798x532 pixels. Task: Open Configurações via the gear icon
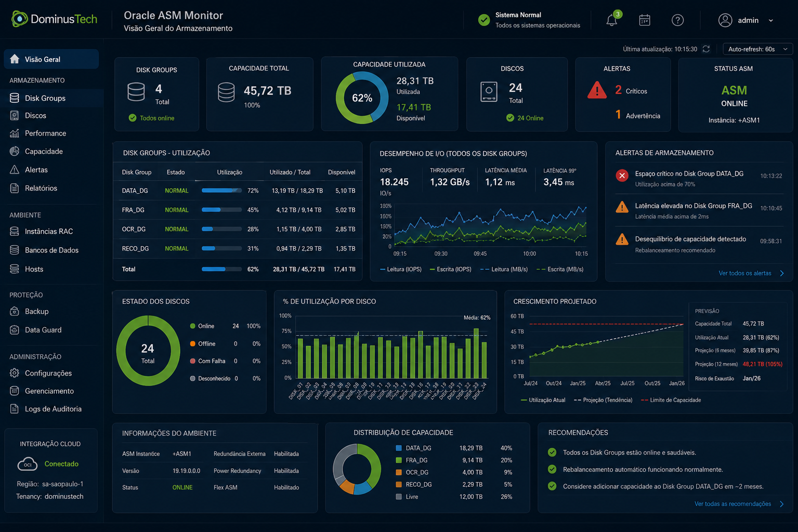15,373
